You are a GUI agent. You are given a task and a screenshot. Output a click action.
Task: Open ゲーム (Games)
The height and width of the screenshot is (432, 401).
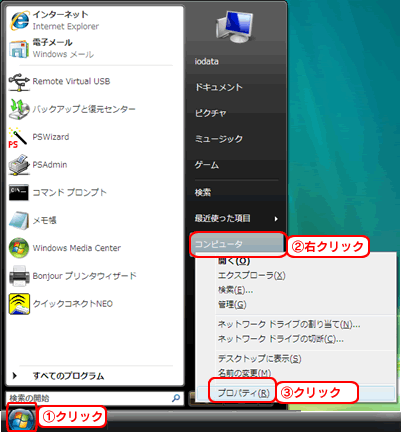click(207, 165)
